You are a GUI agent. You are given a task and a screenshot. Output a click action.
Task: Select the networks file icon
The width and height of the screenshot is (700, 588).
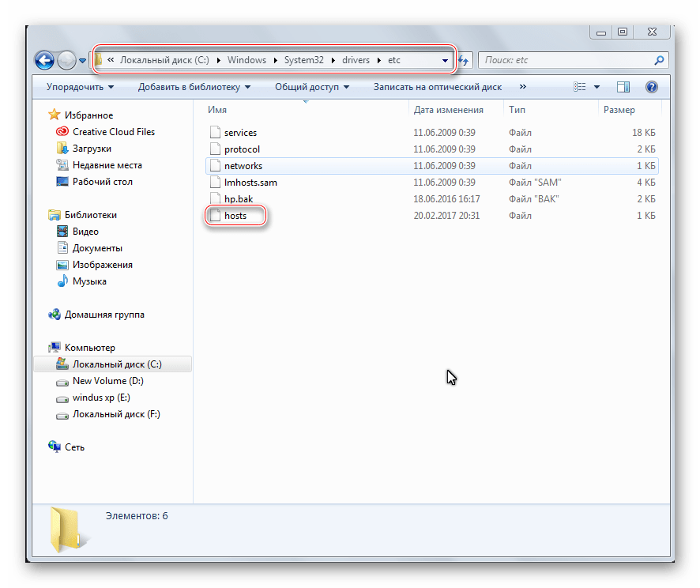[215, 165]
